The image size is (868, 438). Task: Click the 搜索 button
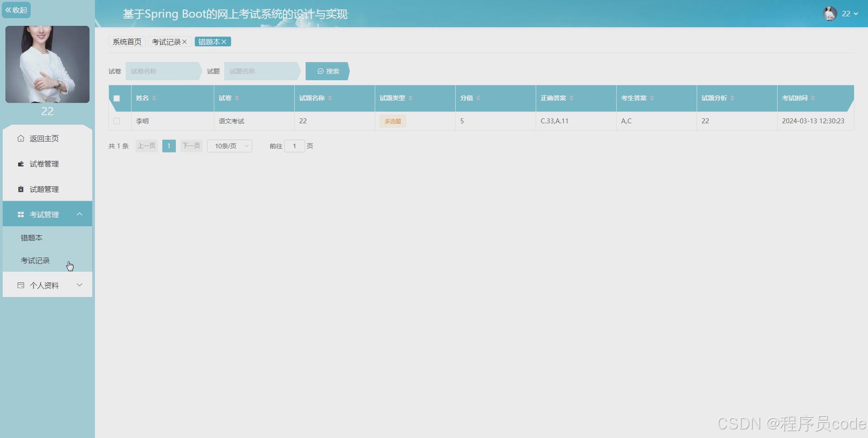point(327,71)
